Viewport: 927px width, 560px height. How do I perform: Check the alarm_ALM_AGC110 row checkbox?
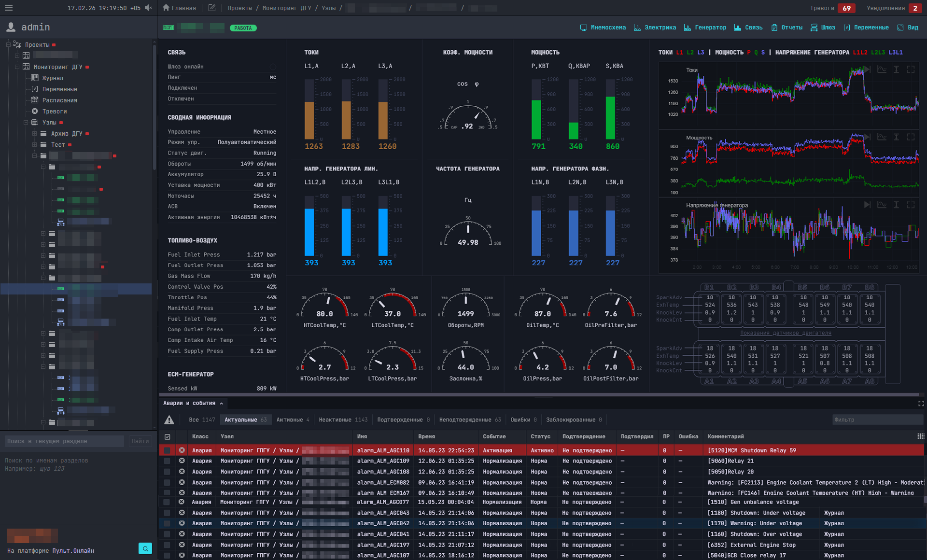(168, 450)
